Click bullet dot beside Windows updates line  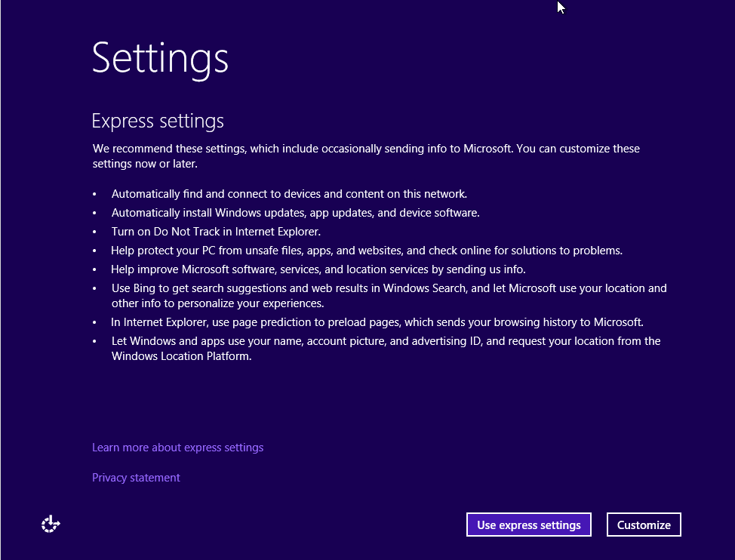tap(94, 214)
